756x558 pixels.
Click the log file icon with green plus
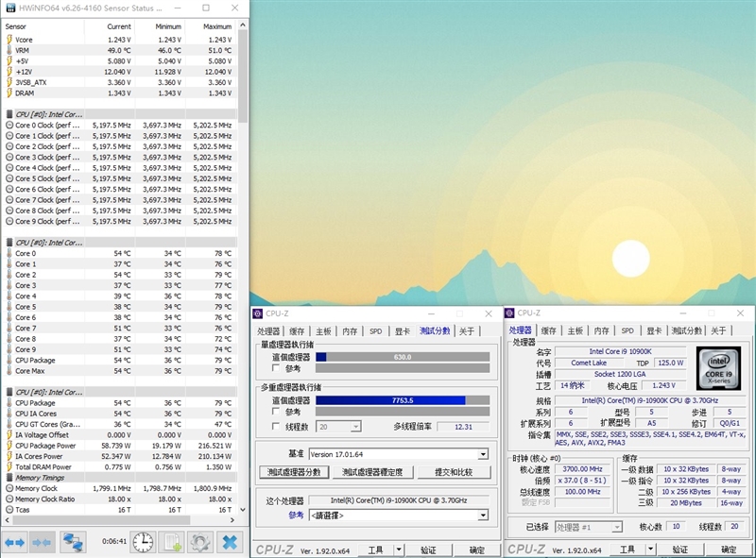171,542
